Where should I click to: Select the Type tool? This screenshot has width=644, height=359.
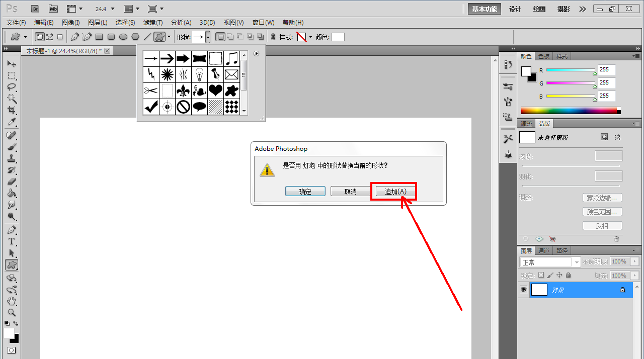pyautogui.click(x=12, y=241)
